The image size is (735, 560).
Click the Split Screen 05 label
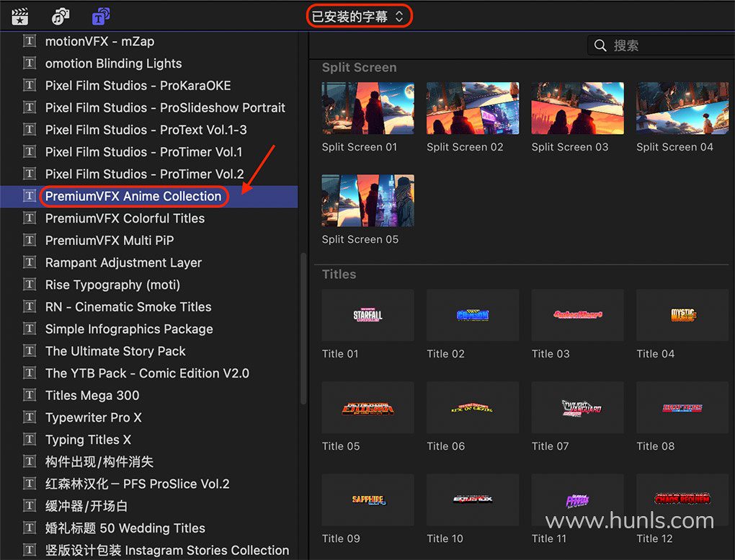click(360, 240)
